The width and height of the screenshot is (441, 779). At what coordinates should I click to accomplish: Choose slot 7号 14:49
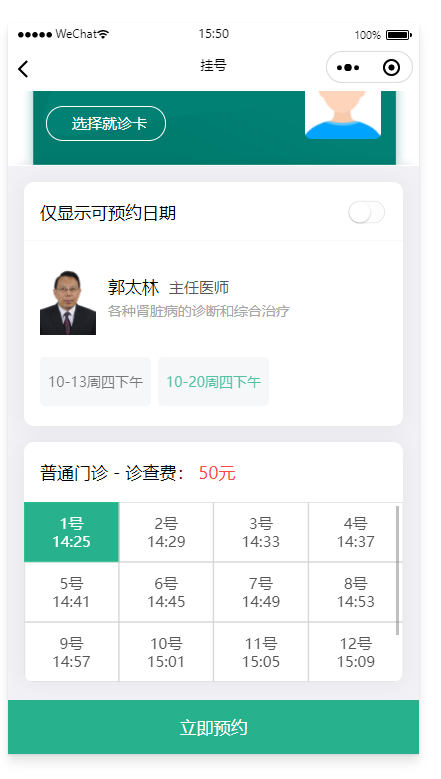click(261, 592)
